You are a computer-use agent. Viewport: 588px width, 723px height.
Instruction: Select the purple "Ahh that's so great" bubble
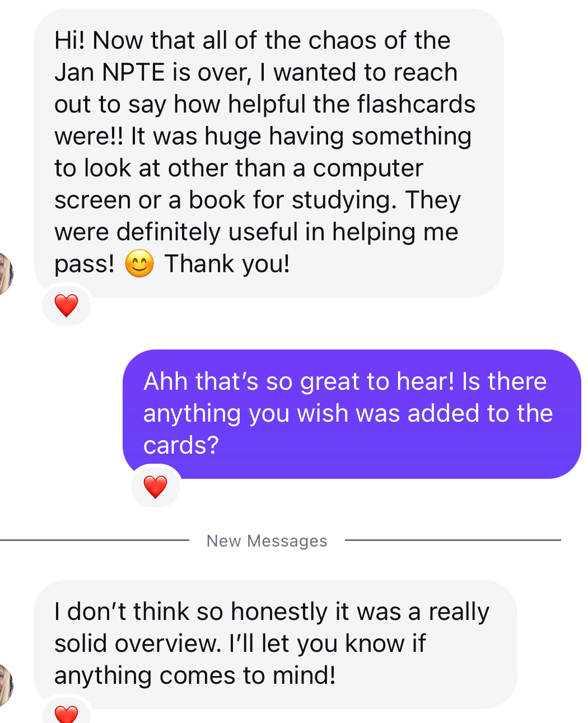[x=352, y=414]
